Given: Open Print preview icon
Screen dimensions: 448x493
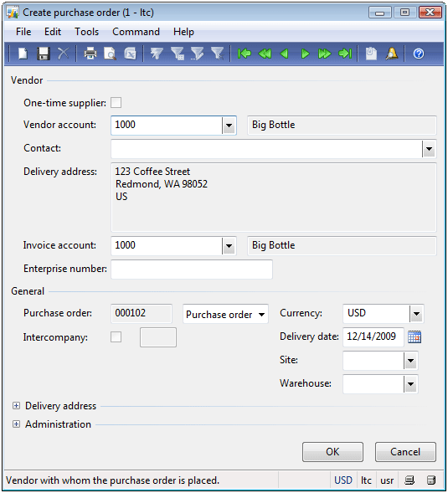Looking at the screenshot, I should pyautogui.click(x=110, y=54).
